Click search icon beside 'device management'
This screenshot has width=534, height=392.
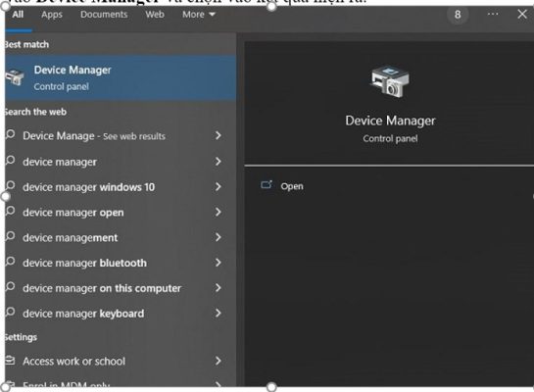click(x=10, y=236)
